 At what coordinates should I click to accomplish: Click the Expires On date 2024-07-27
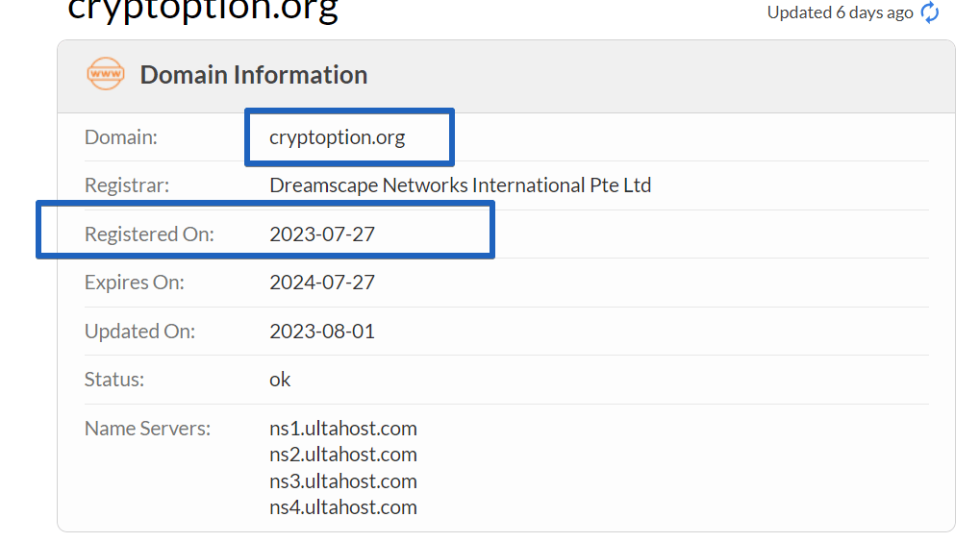[322, 283]
